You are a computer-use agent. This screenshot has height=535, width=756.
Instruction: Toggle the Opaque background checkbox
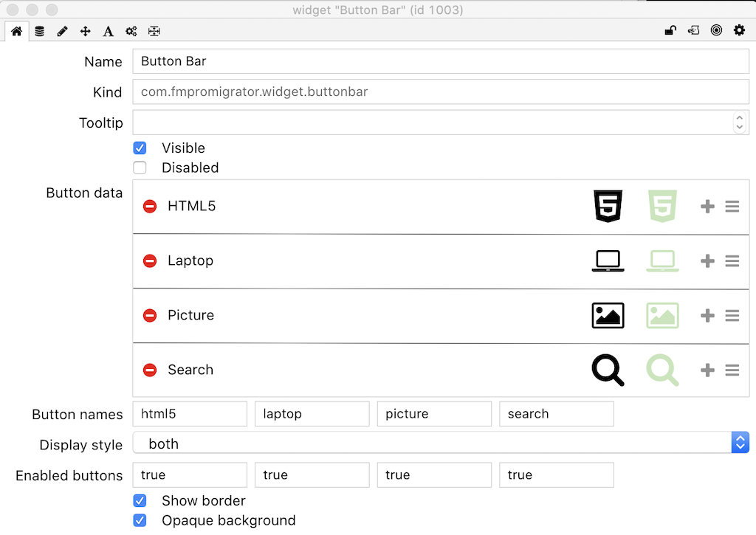pyautogui.click(x=140, y=520)
